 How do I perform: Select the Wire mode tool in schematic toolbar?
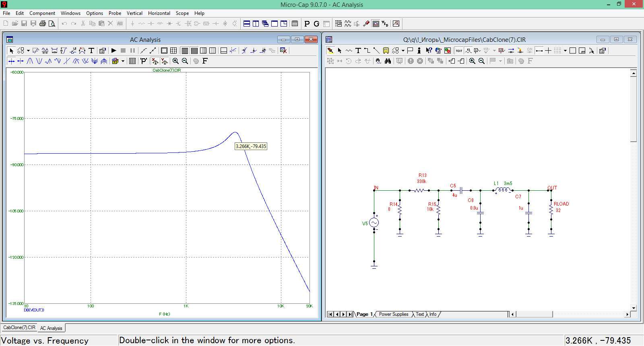pyautogui.click(x=367, y=51)
